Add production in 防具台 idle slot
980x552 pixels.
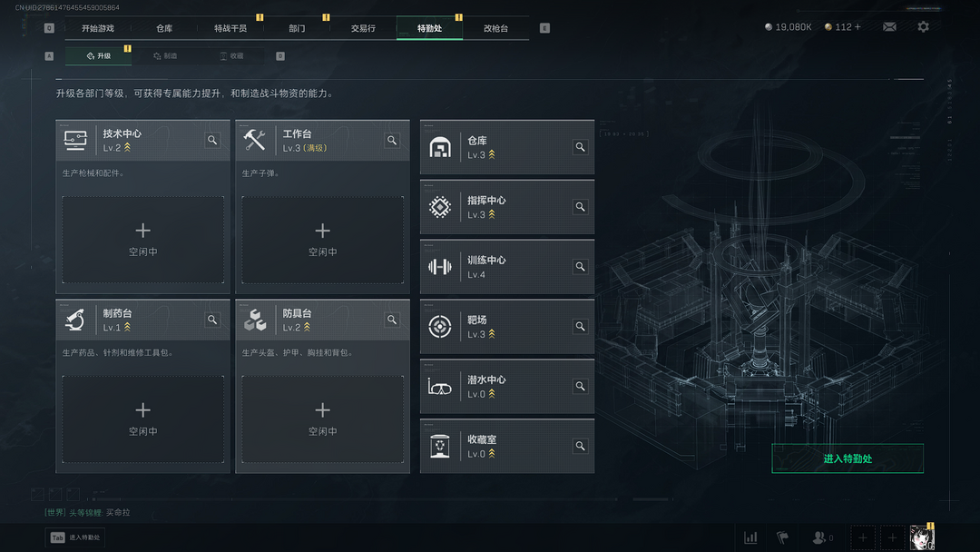point(322,419)
